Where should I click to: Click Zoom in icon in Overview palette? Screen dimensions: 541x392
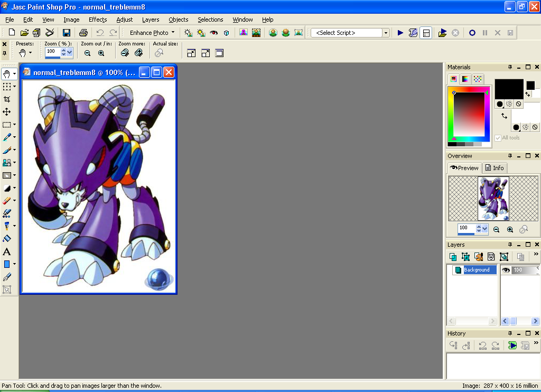click(x=510, y=229)
